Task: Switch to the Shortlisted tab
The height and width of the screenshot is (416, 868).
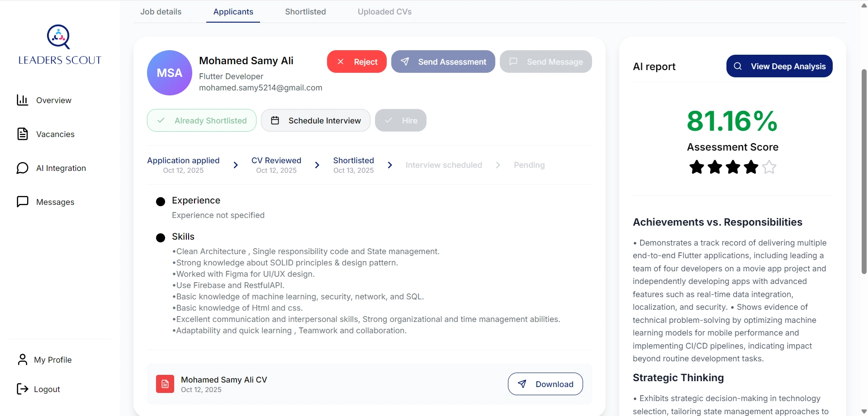Action: [x=305, y=12]
